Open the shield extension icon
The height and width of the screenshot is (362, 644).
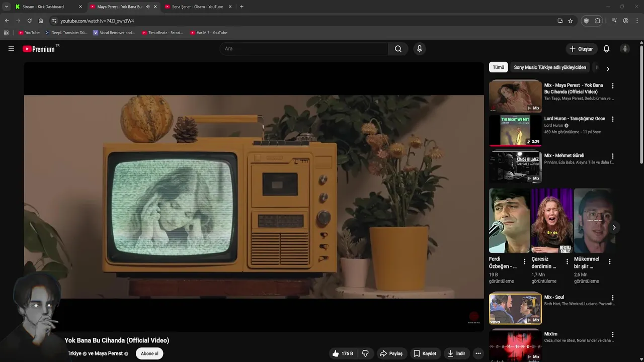[x=586, y=21]
